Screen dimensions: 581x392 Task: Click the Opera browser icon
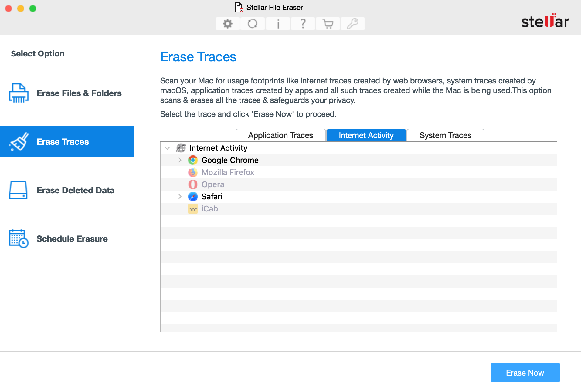tap(193, 184)
